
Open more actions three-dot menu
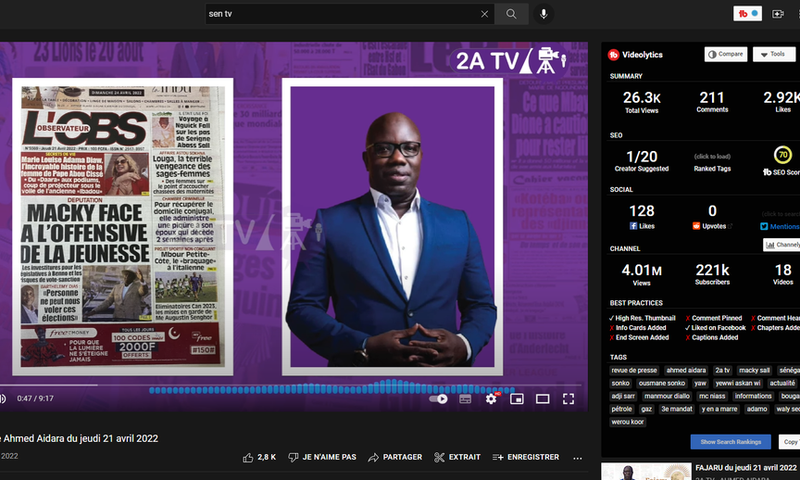coord(578,458)
